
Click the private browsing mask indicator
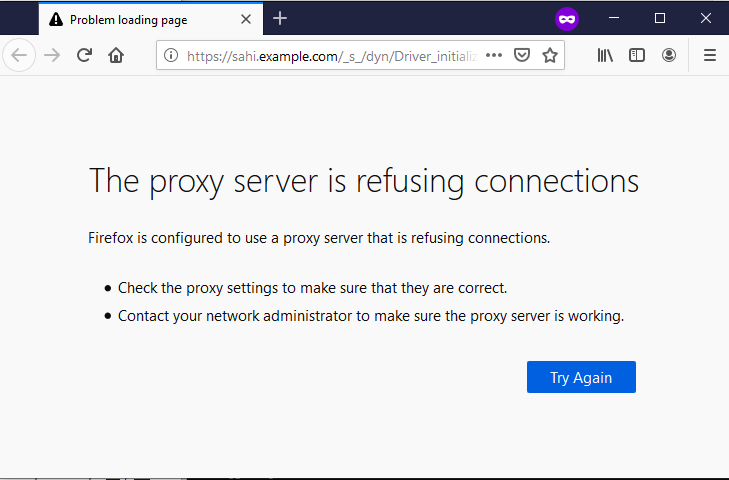[x=567, y=18]
